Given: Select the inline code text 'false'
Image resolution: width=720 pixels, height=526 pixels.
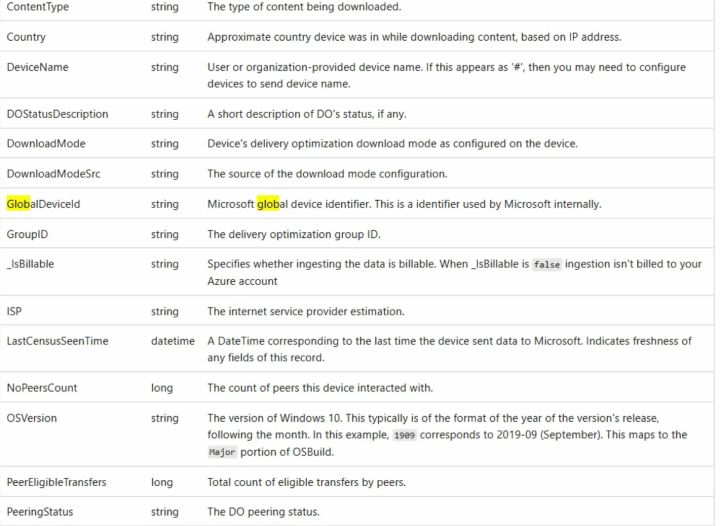Looking at the screenshot, I should 546,264.
